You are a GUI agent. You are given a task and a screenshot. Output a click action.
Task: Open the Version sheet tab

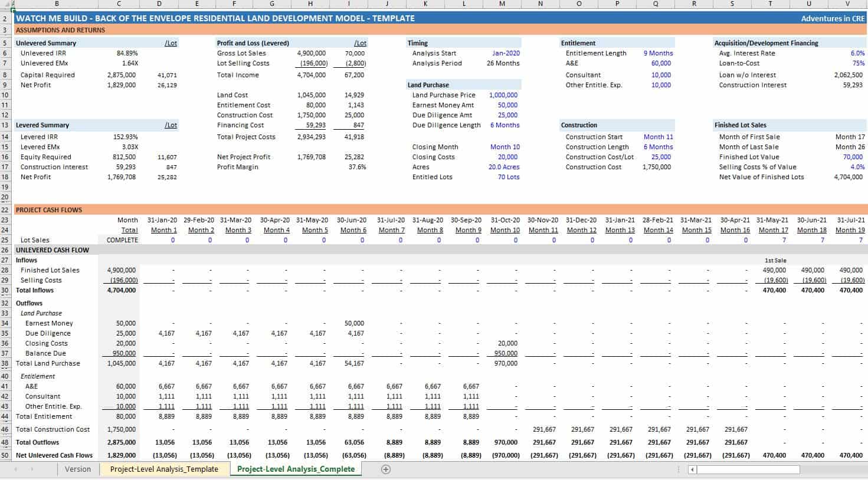click(x=78, y=469)
